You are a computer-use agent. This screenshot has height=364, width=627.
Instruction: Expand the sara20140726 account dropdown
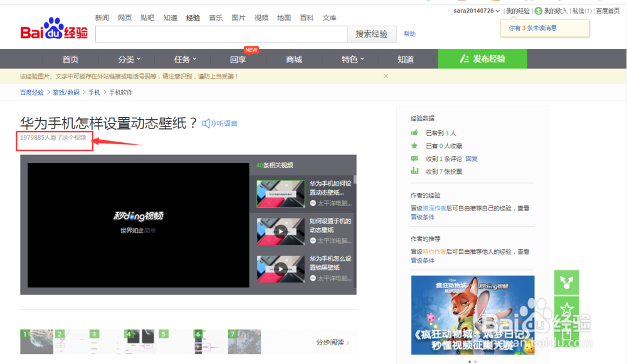497,11
